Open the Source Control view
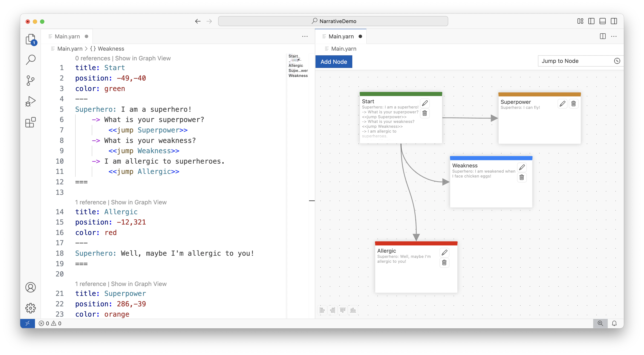Viewport: 644px width, 355px height. 30,80
